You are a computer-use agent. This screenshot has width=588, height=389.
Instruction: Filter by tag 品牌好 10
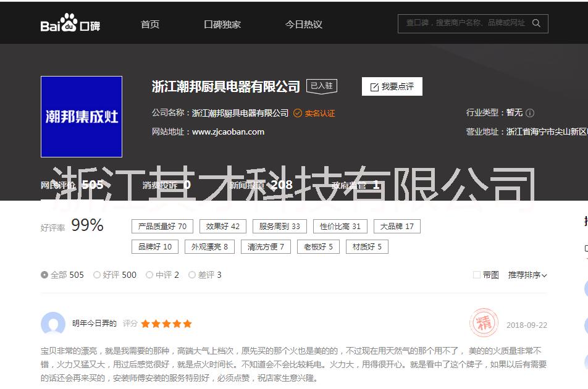(x=155, y=246)
